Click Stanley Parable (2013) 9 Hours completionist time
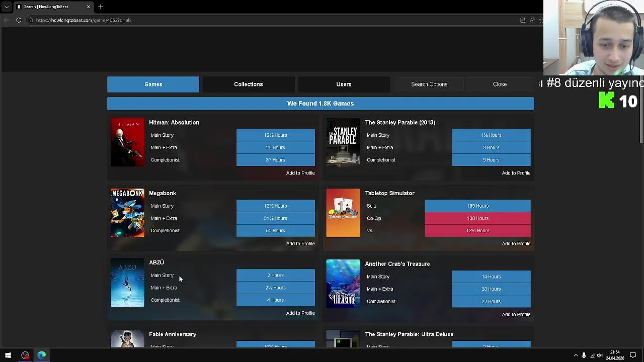The image size is (644, 362). coord(491,160)
